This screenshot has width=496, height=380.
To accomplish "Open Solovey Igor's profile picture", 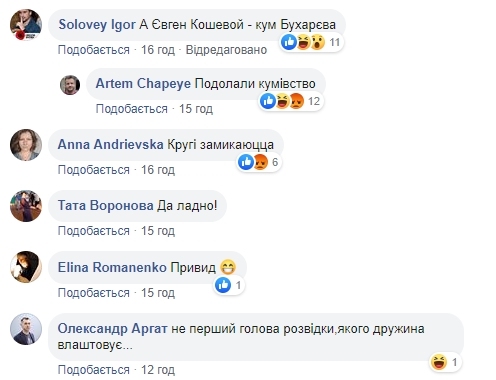I will pos(26,25).
